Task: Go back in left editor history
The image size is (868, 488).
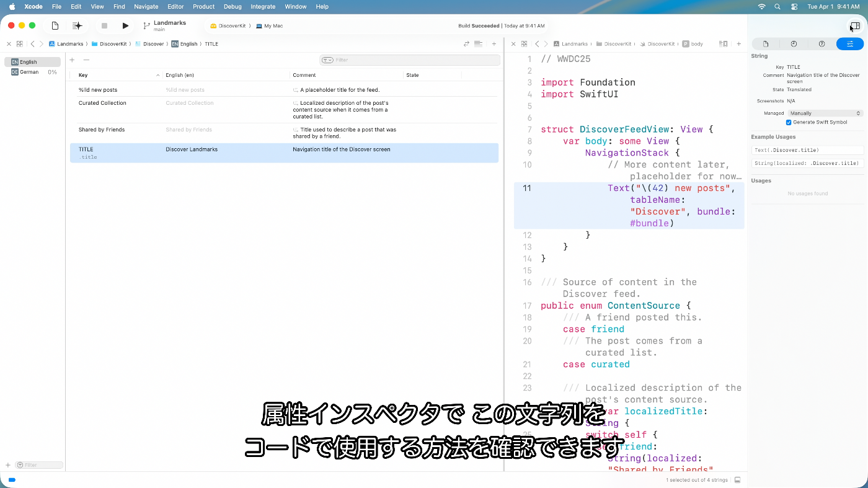Action: [x=33, y=44]
